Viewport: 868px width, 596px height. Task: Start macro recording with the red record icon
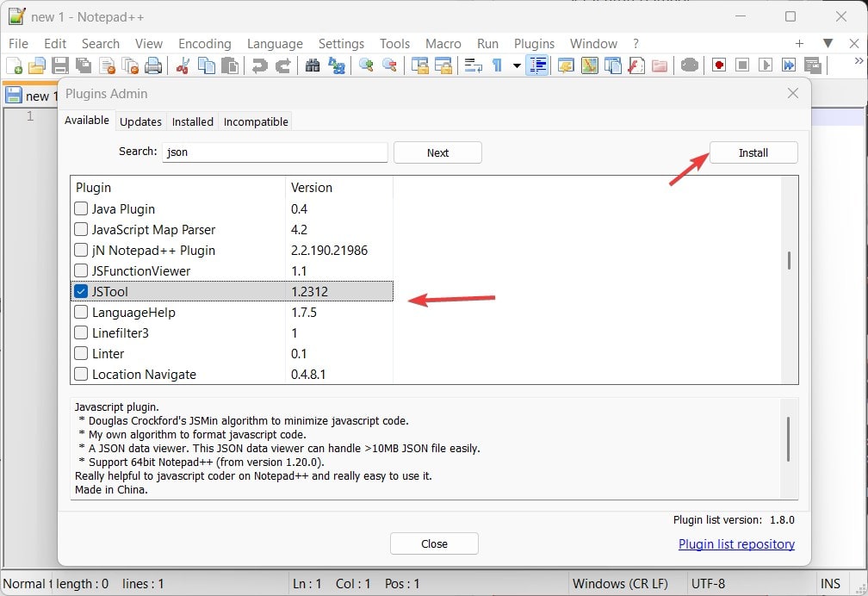pyautogui.click(x=719, y=65)
